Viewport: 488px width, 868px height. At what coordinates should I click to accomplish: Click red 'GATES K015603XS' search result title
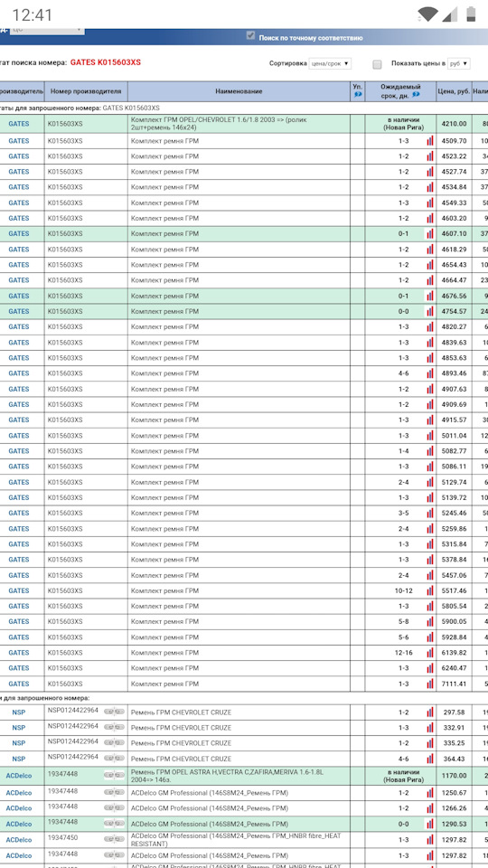(106, 62)
